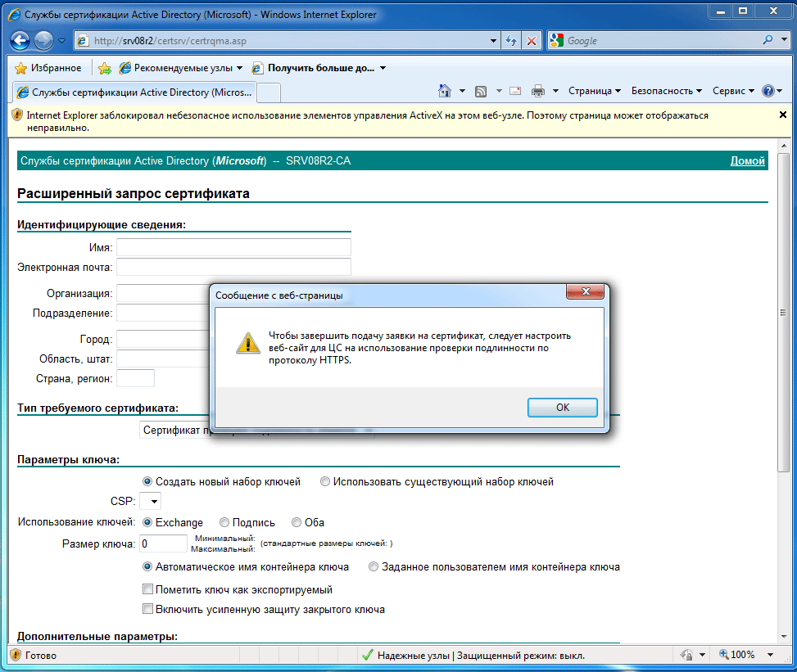Open search provider dropdown arrow
The width and height of the screenshot is (797, 672).
point(784,39)
